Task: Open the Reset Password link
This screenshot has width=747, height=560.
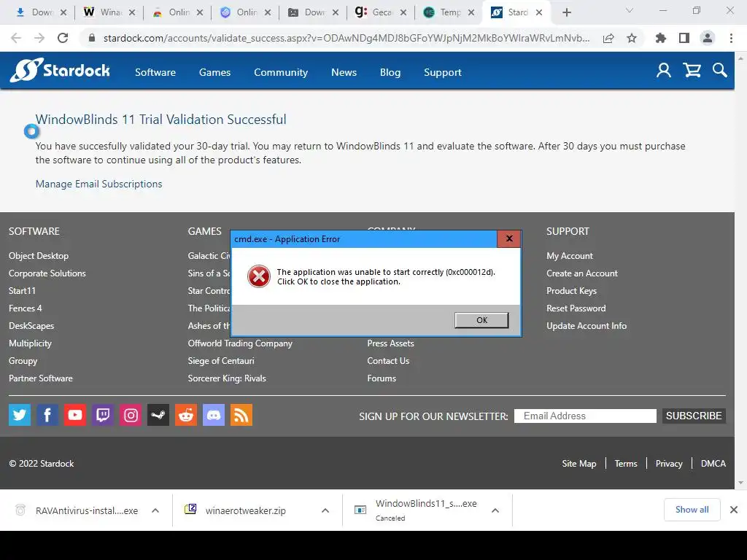Action: (576, 308)
